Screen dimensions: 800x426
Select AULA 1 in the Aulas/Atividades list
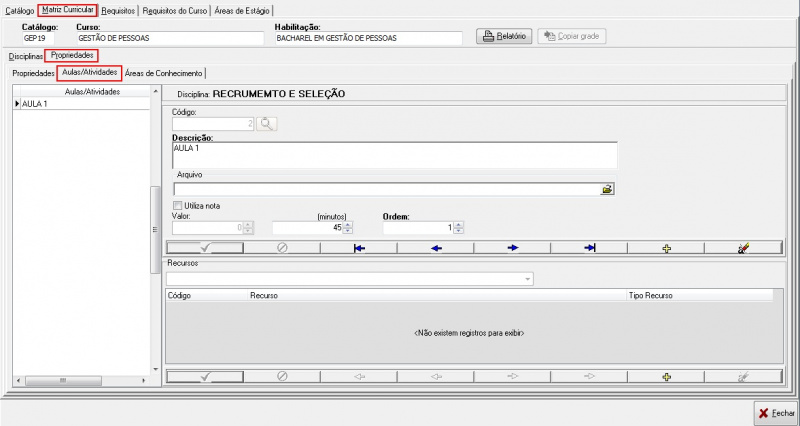(x=36, y=104)
